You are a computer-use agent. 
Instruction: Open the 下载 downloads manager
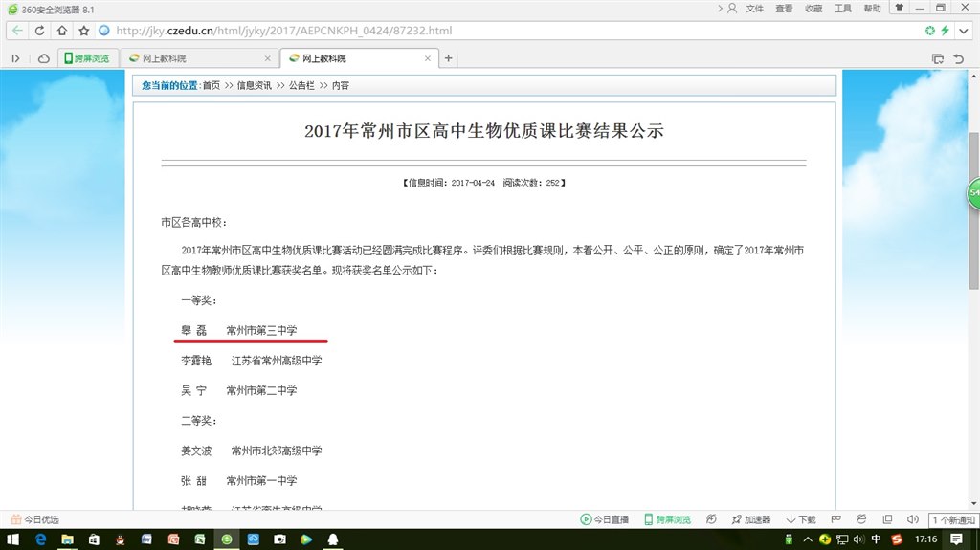point(801,519)
